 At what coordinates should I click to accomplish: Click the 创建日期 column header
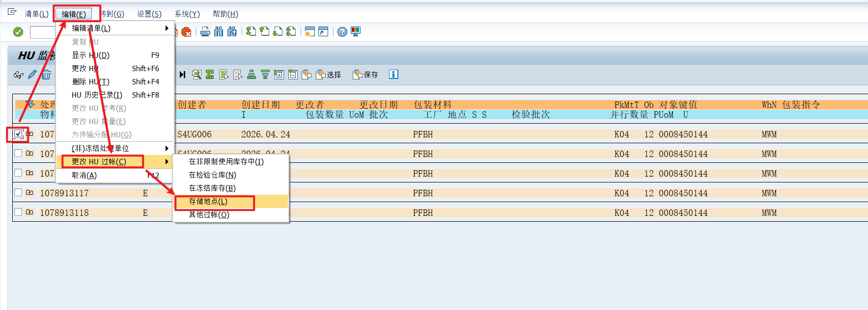pyautogui.click(x=260, y=104)
